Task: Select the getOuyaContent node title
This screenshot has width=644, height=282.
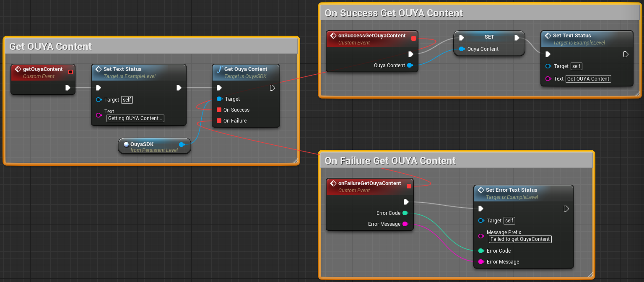Action: tap(43, 69)
